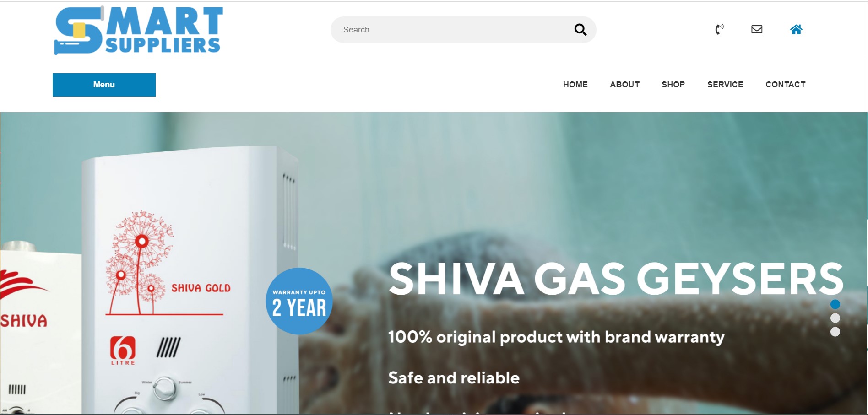
Task: Go to the SERVICE page
Action: tap(725, 85)
